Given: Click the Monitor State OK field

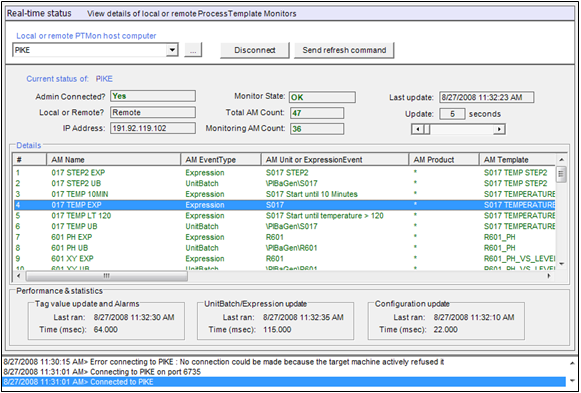Looking at the screenshot, I should click(x=322, y=97).
